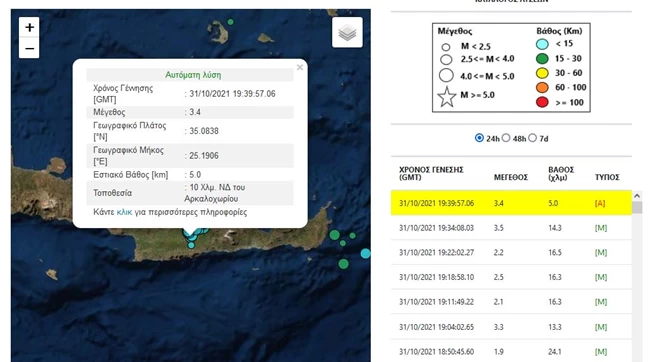Screen dimensions: 650x362
Task: Click cyan marker below the popup pointer
Action: pyautogui.click(x=191, y=245)
